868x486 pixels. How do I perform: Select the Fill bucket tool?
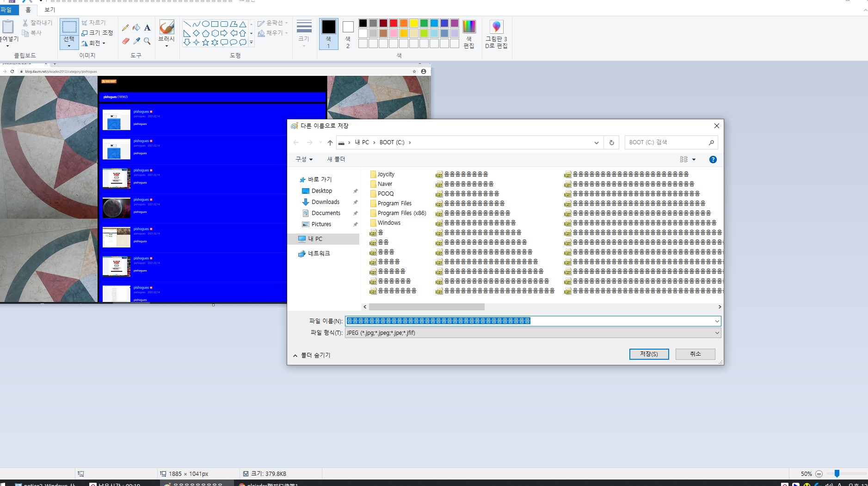click(136, 28)
